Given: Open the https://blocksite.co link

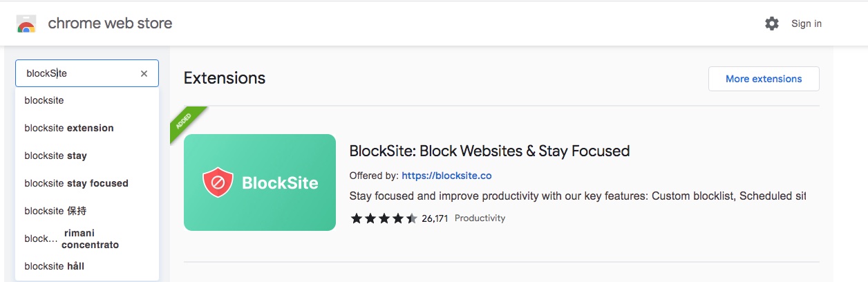Looking at the screenshot, I should click(x=446, y=176).
